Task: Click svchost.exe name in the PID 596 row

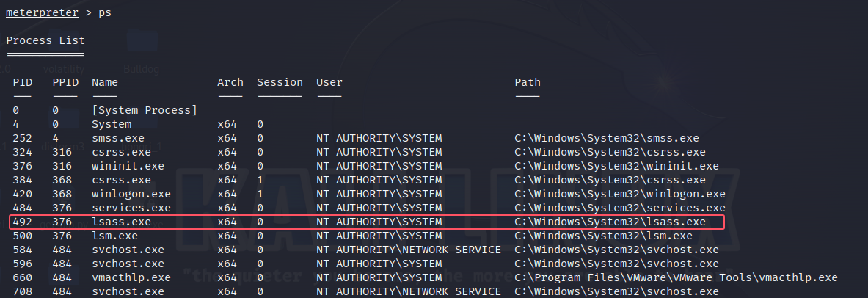Action: (x=128, y=264)
